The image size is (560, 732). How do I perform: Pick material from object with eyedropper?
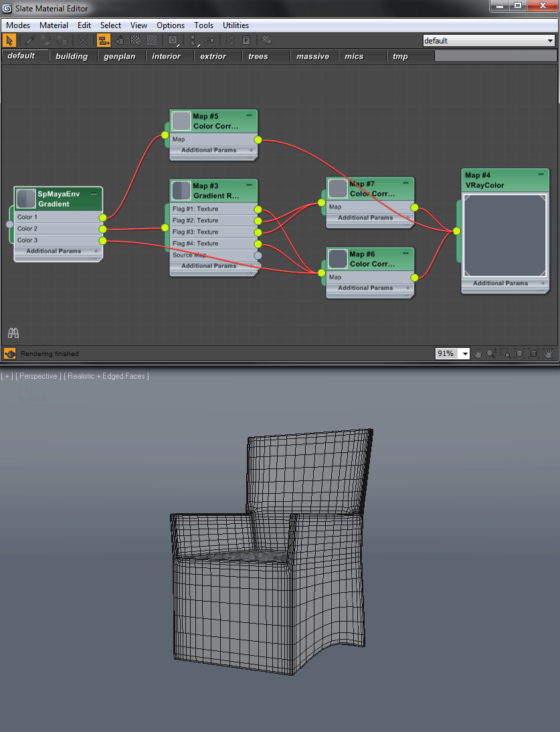click(x=31, y=41)
